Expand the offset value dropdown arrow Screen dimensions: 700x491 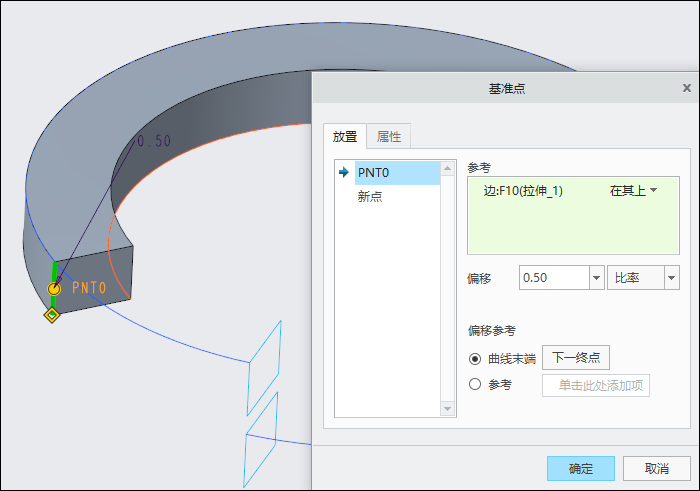click(x=596, y=278)
